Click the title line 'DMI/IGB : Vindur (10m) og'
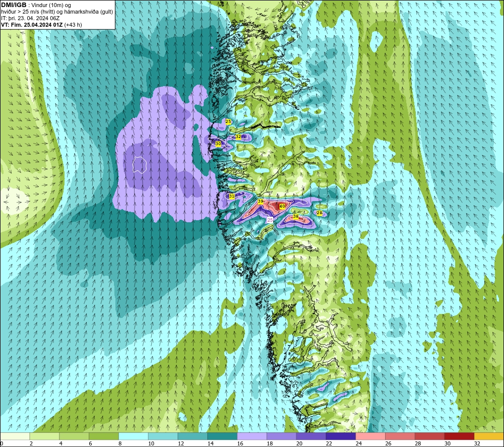Screen dimensions: 504x447 coord(36,5)
